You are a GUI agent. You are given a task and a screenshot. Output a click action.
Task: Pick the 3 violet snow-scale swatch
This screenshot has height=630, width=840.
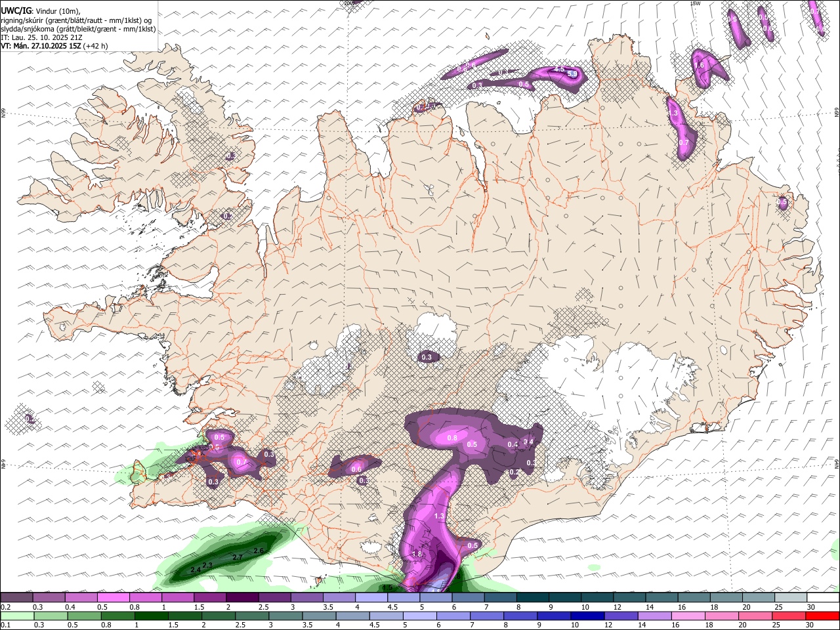(x=306, y=598)
